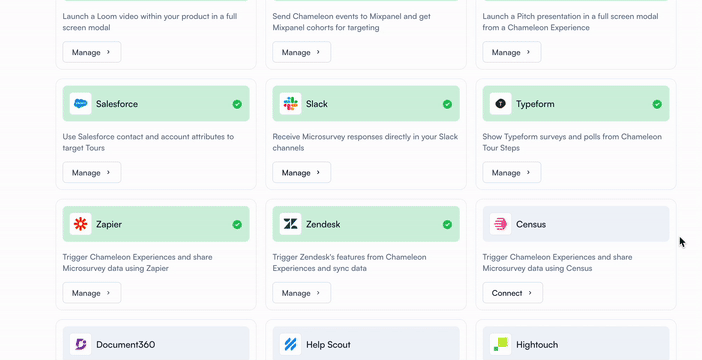Manage the Zendesk integration

click(302, 293)
